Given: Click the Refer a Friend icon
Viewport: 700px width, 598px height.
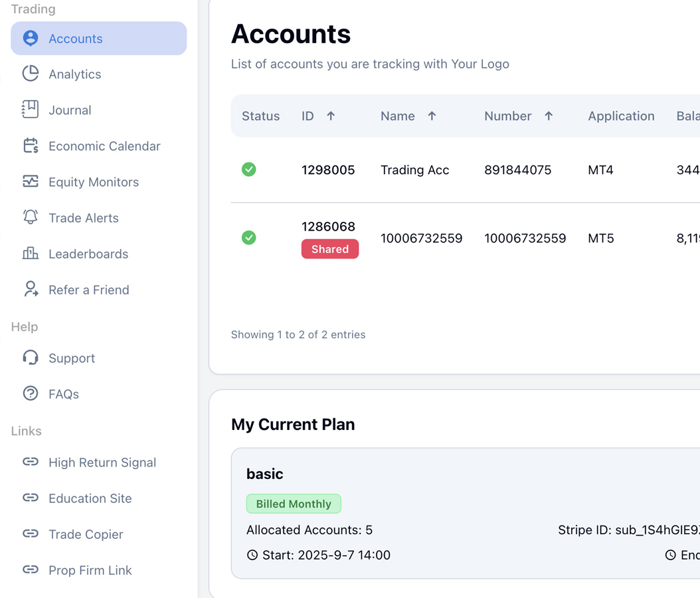Looking at the screenshot, I should pyautogui.click(x=31, y=289).
